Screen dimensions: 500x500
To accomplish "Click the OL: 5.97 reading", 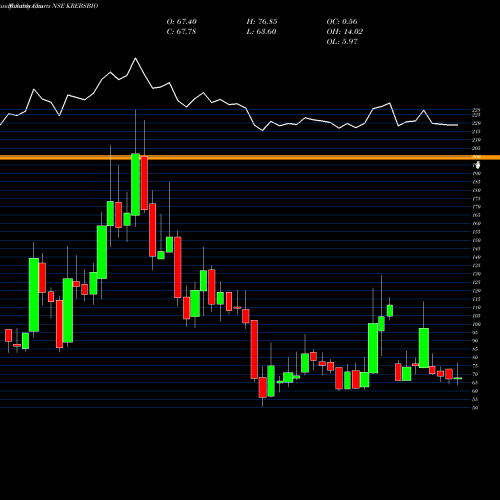I will (x=342, y=42).
